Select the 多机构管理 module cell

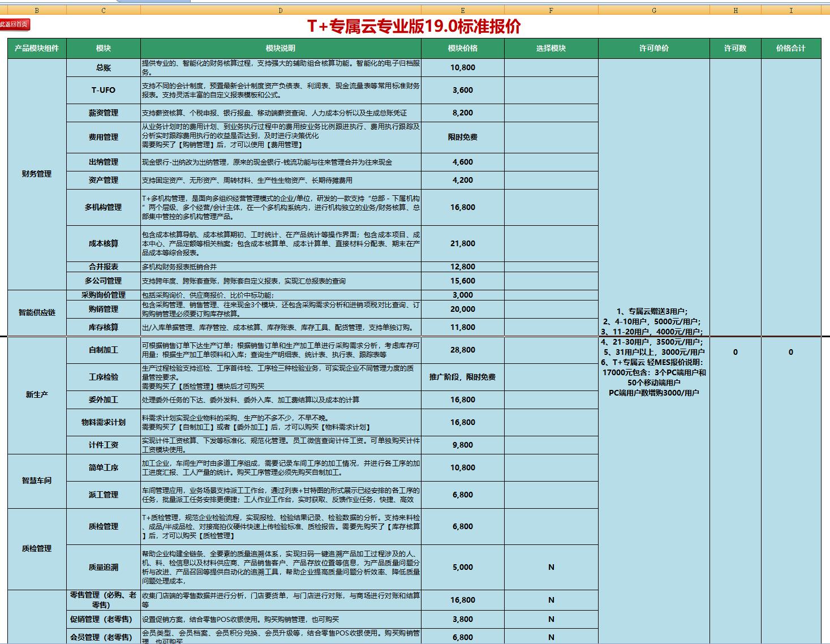103,207
